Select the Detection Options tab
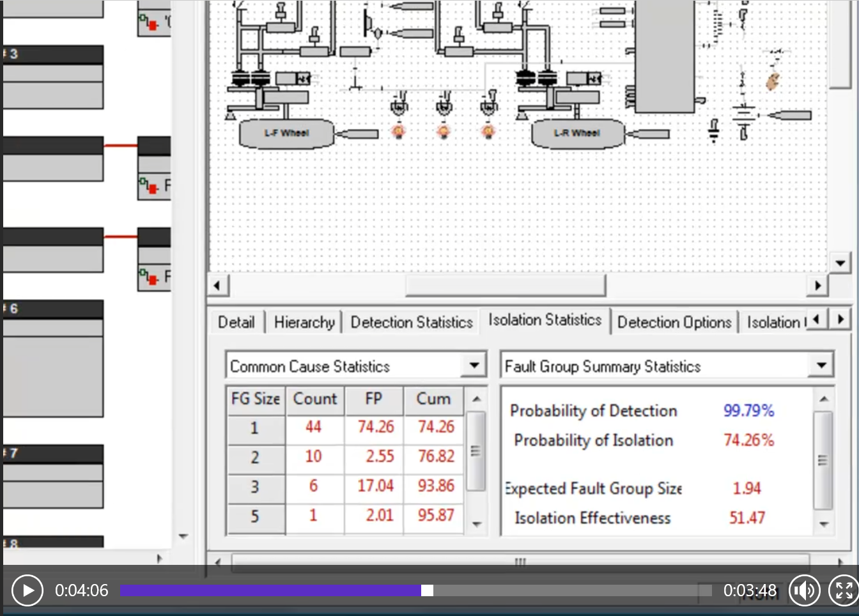 tap(674, 322)
